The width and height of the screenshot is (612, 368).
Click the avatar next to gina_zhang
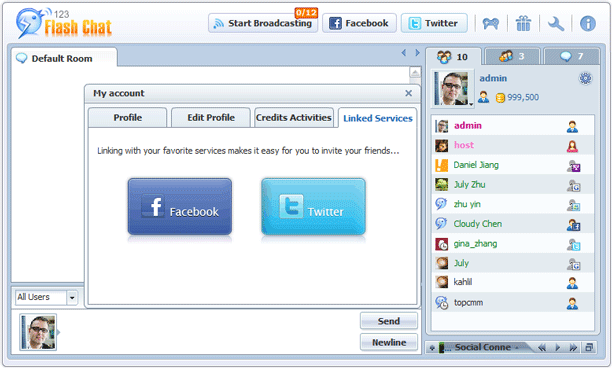click(x=441, y=244)
